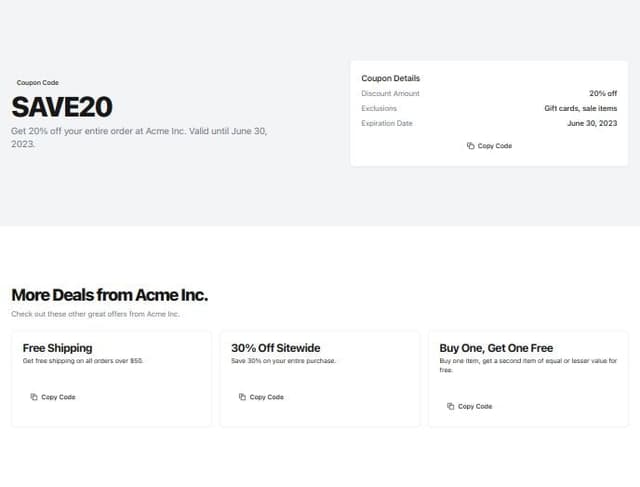Select the June 30, 2023 expiration date value
640x487 pixels.
point(592,123)
